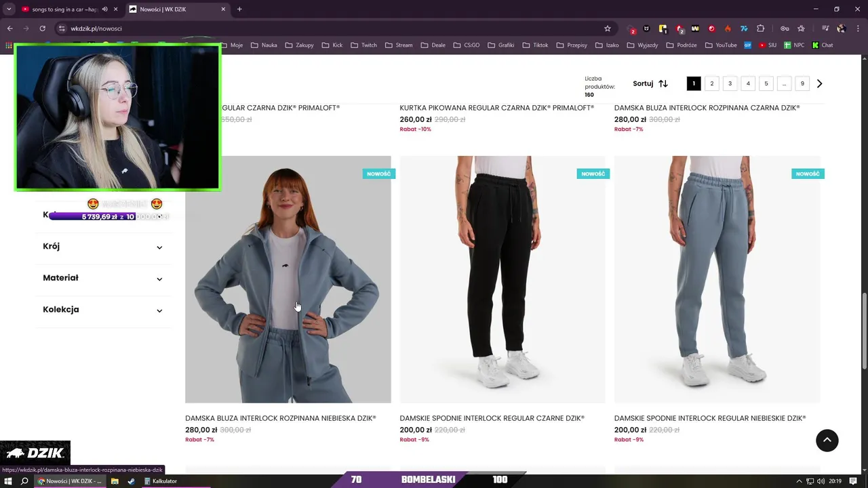Open the Extensions puzzle icon
The height and width of the screenshot is (488, 868).
click(x=760, y=28)
